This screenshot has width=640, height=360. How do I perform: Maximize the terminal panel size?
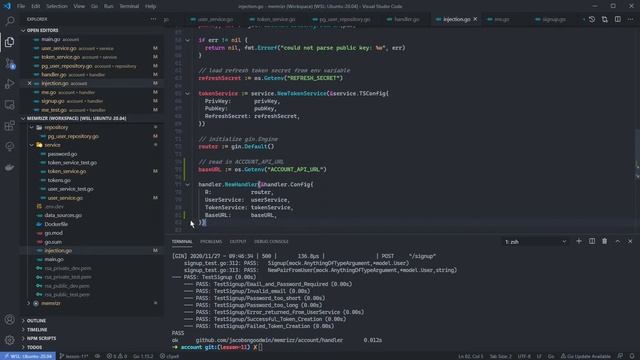618,242
